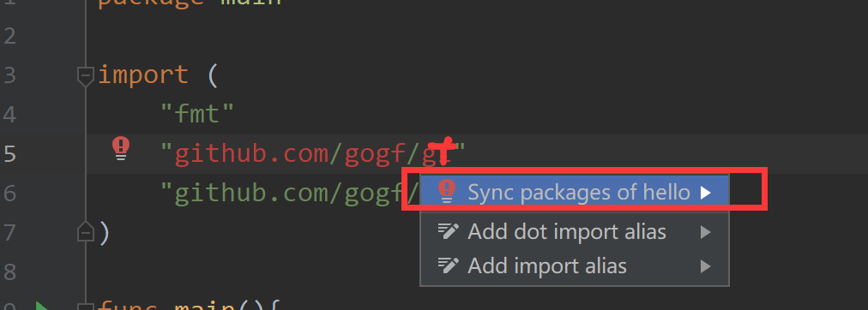
Task: Run main with the green gutter arrow
Action: 42,306
